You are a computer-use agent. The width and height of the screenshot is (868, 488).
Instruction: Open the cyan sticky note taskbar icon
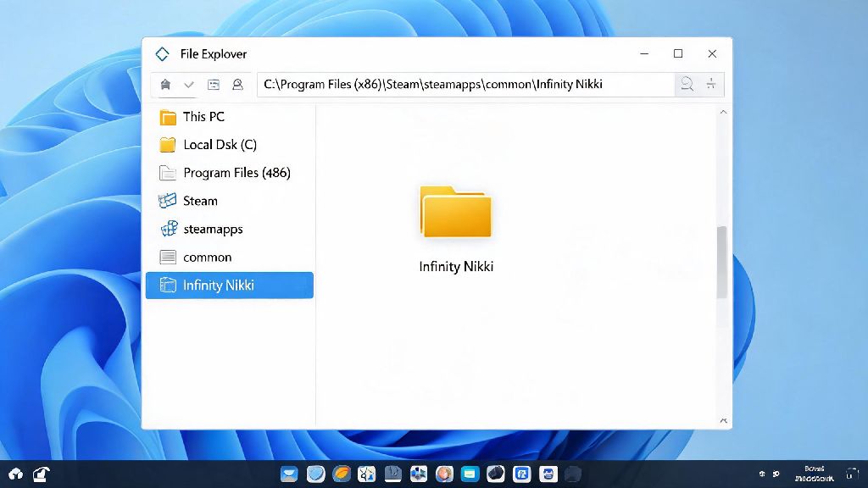pos(470,474)
